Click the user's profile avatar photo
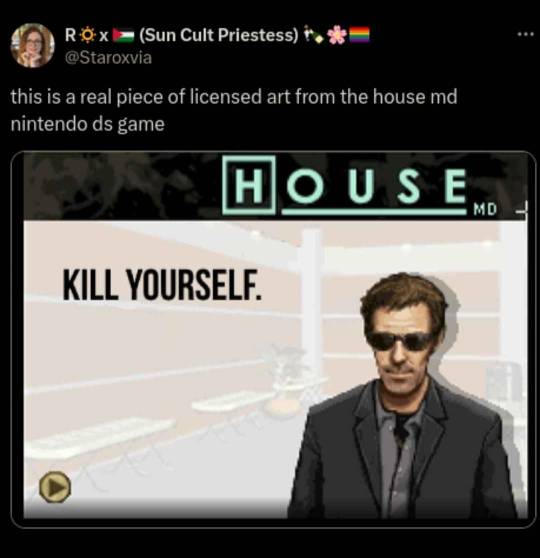The image size is (540, 558). coord(32,45)
